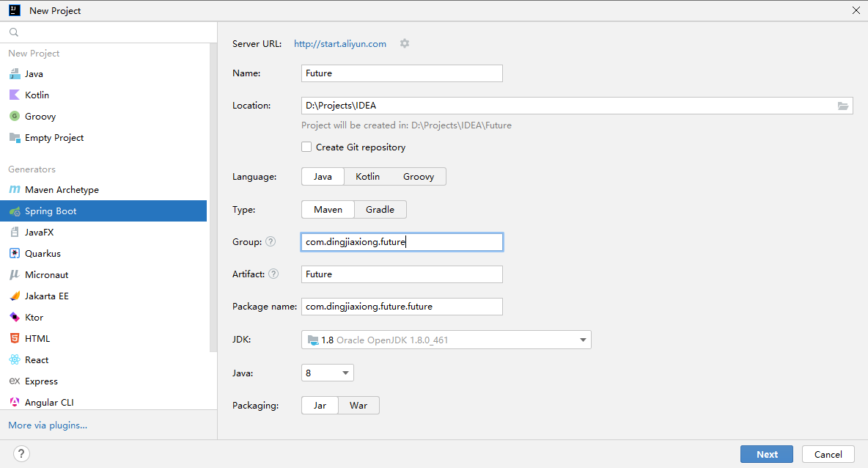Enable Create Git repository checkbox
868x468 pixels.
pyautogui.click(x=306, y=147)
